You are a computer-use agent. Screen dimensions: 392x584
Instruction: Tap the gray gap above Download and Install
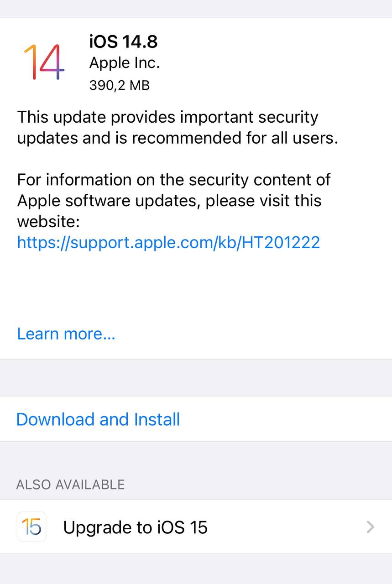pos(196,377)
